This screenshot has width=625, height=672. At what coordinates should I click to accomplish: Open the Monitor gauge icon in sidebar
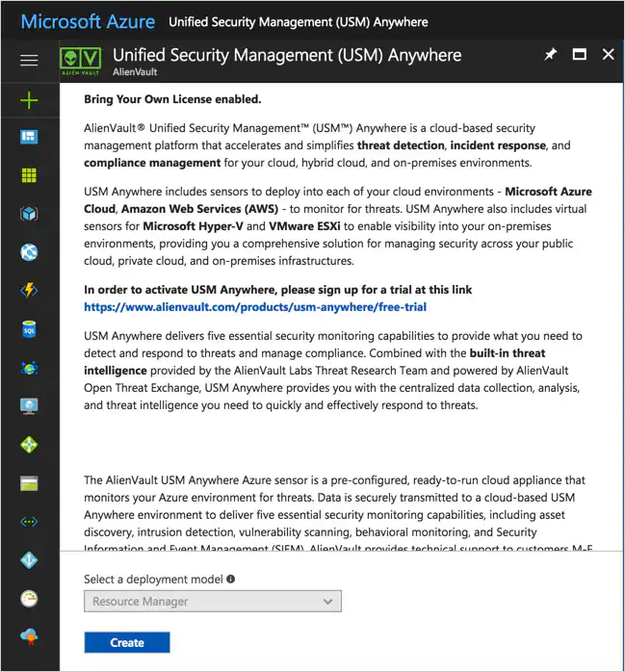click(29, 598)
